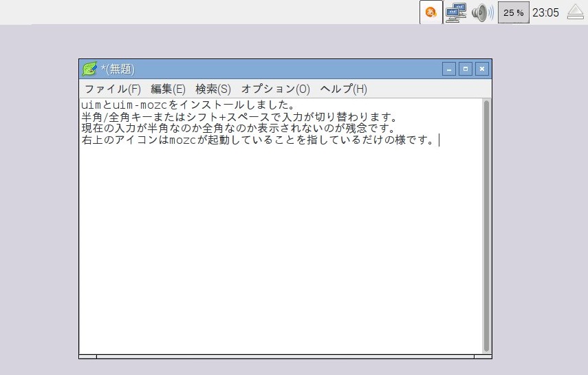The height and width of the screenshot is (375, 588).
Task: Open the 検索(S) menu
Action: click(x=213, y=89)
